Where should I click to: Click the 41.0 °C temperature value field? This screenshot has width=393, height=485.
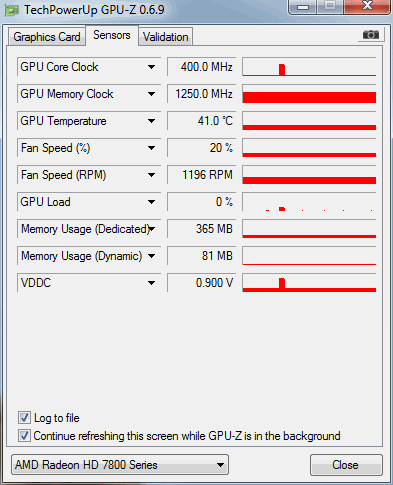[x=201, y=121]
